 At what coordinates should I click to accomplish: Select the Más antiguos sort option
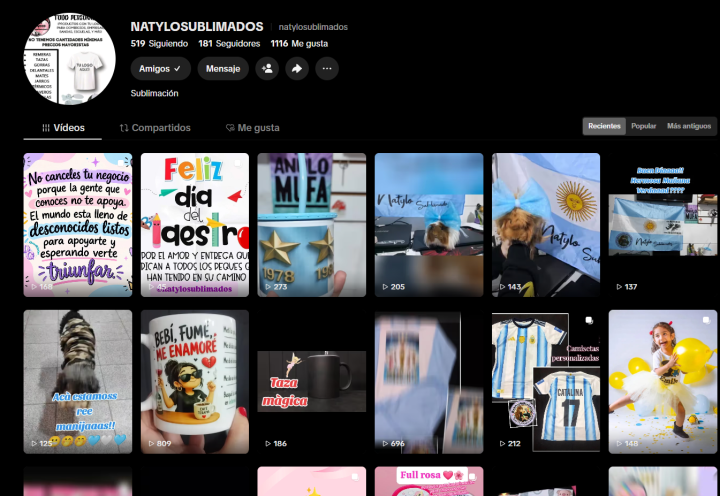(689, 126)
